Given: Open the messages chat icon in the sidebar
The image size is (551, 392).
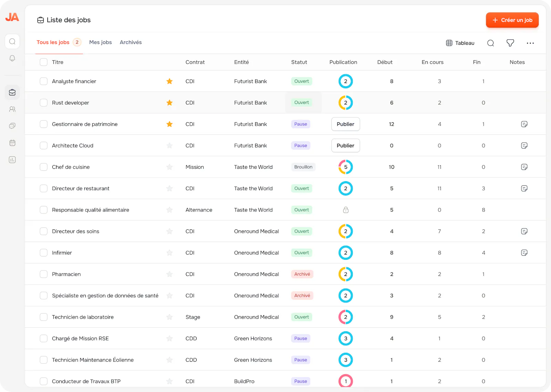Looking at the screenshot, I should [x=12, y=126].
